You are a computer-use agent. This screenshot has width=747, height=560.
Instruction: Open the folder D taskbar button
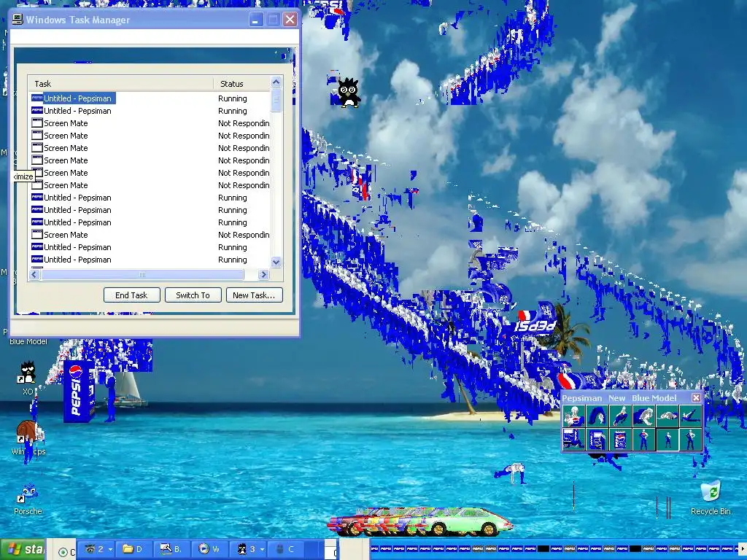click(135, 549)
